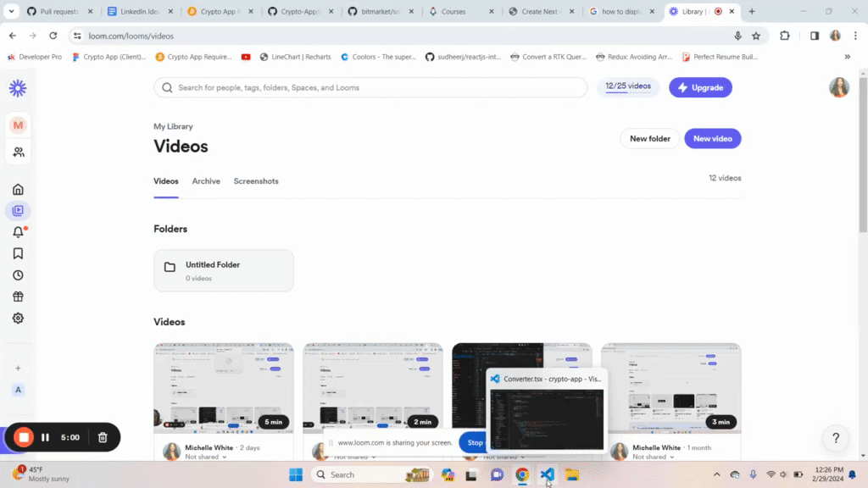This screenshot has width=868, height=488.
Task: Open saved Looms via the bookmark icon
Action: coord(18,252)
